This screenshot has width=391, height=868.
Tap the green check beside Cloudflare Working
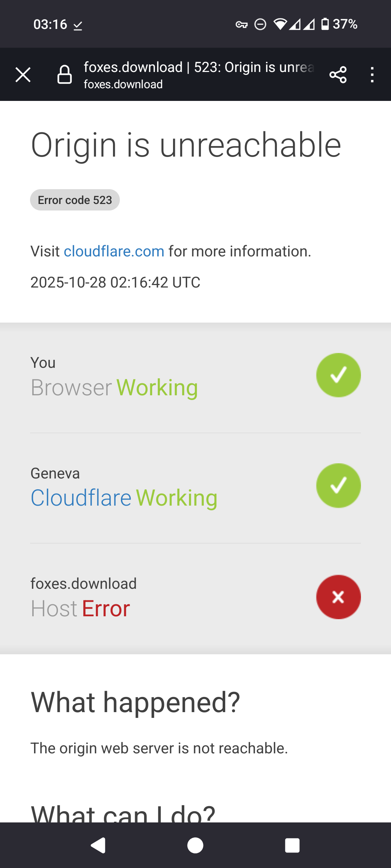coord(339,486)
